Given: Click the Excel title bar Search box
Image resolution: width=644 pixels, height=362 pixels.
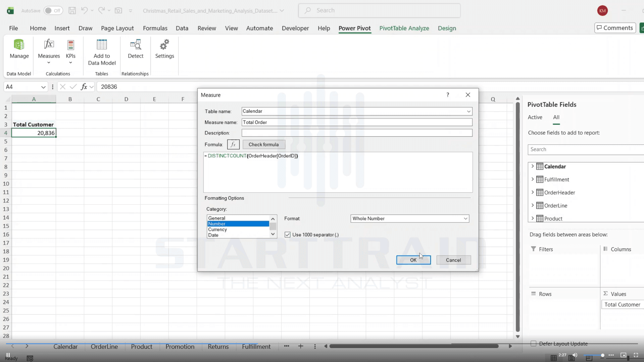Looking at the screenshot, I should [379, 10].
